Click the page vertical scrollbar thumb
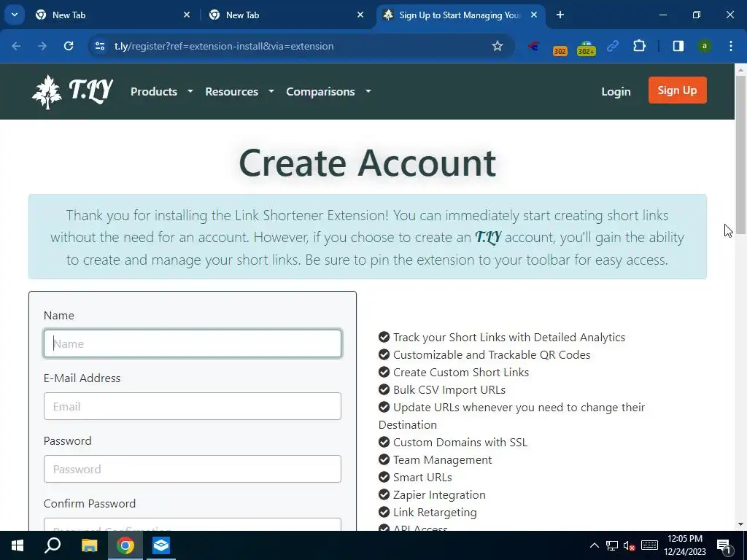The height and width of the screenshot is (560, 747). point(740,155)
